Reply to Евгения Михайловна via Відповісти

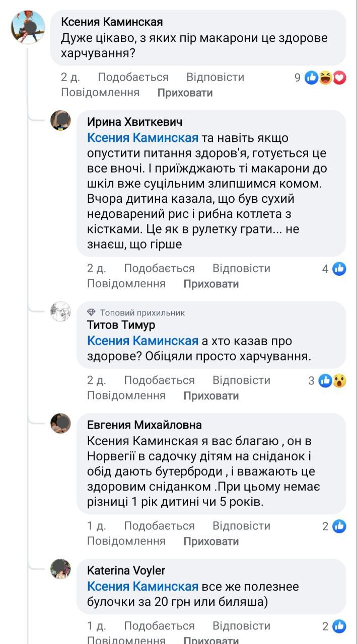pyautogui.click(x=241, y=526)
